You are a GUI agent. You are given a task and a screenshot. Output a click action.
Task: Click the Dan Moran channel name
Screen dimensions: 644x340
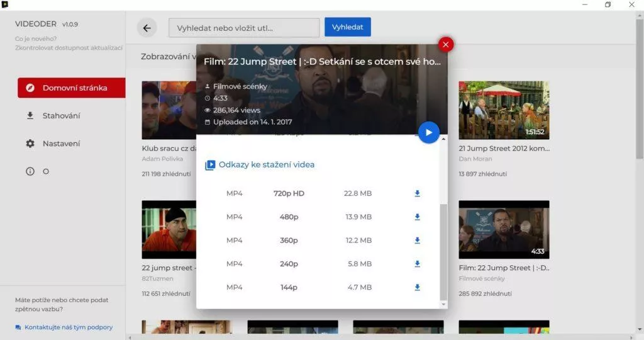point(475,159)
